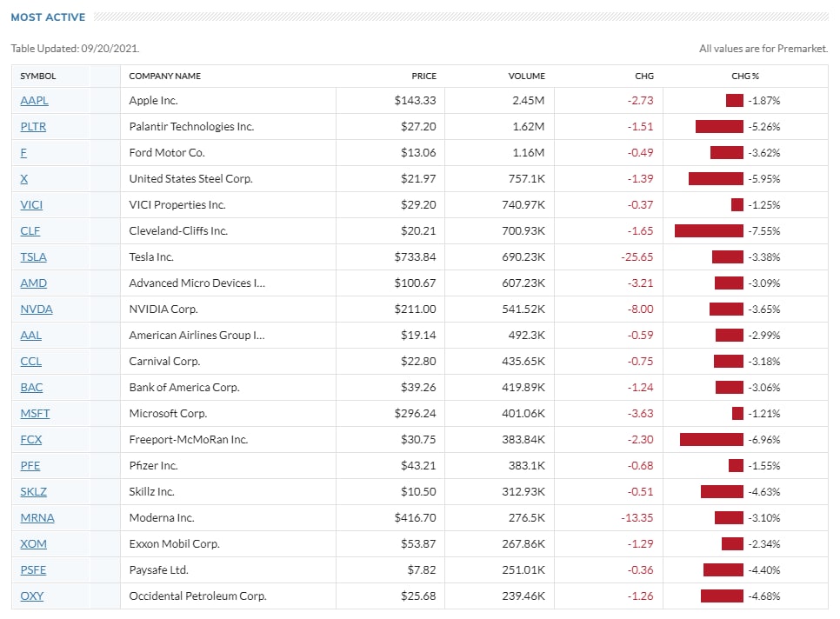Image resolution: width=840 pixels, height=619 pixels.
Task: Select Tesla change -25.65
Action: [x=637, y=257]
